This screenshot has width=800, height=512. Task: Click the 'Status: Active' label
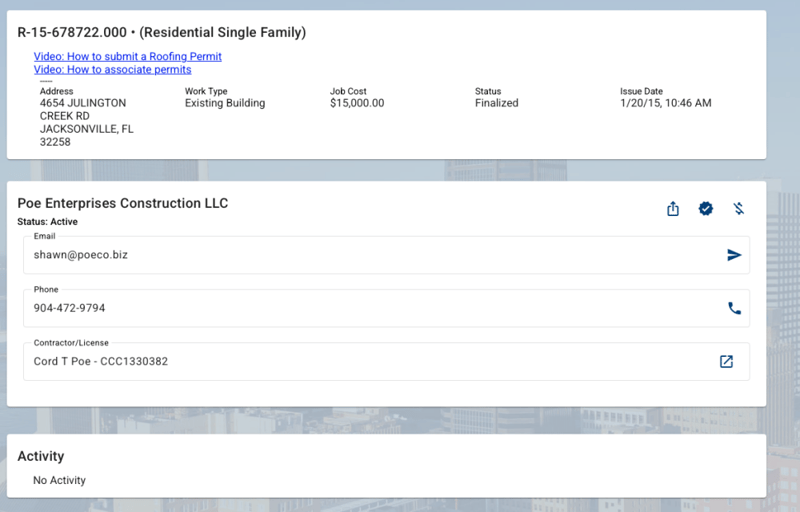pos(47,221)
